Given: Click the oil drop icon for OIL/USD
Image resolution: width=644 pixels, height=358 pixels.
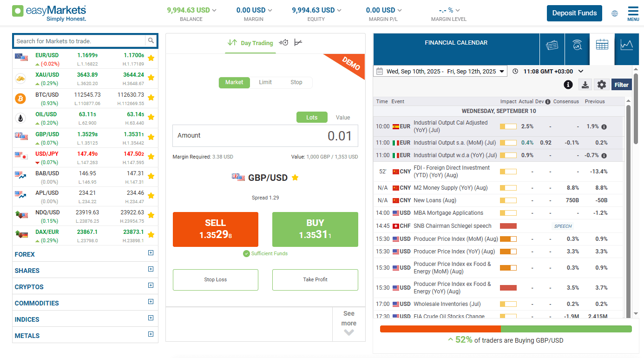Looking at the screenshot, I should 20,118.
